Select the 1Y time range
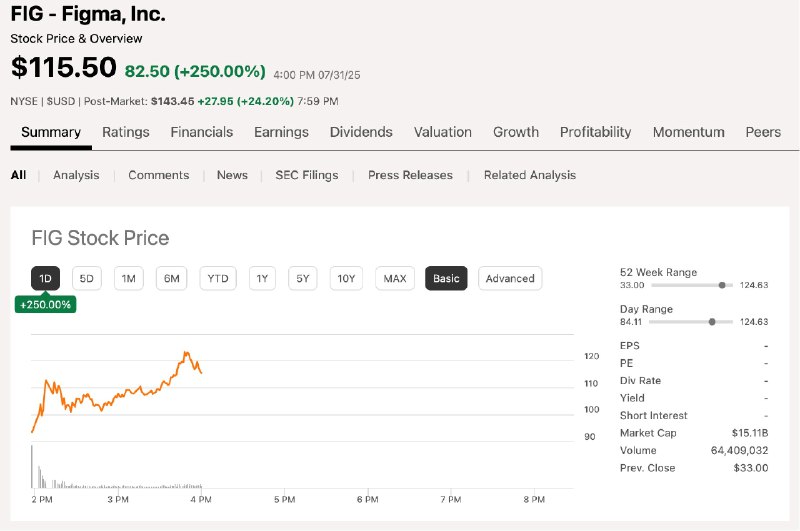This screenshot has width=800, height=531. click(x=262, y=279)
